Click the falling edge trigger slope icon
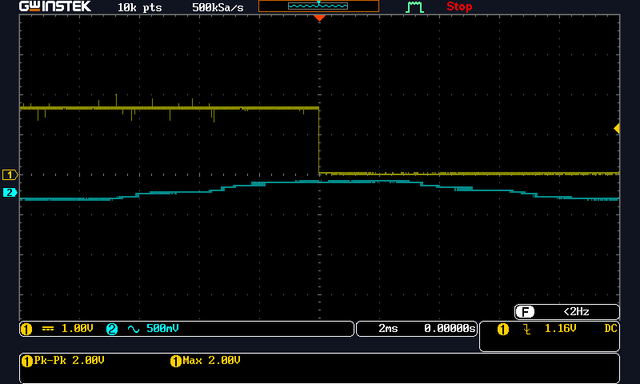Image resolution: width=640 pixels, height=384 pixels. [527, 329]
